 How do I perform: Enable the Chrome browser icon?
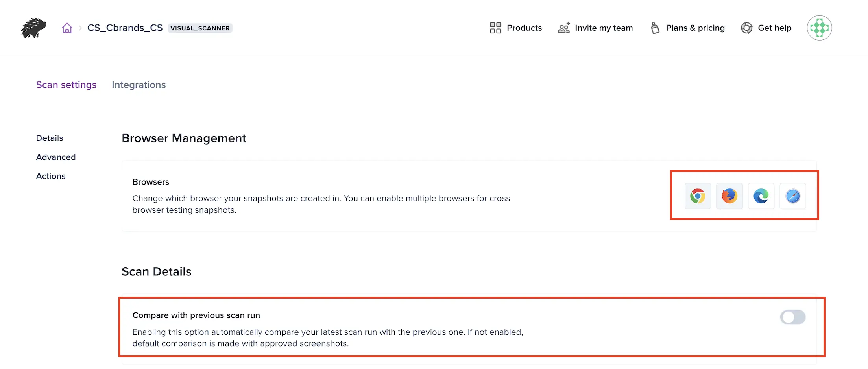coord(698,196)
